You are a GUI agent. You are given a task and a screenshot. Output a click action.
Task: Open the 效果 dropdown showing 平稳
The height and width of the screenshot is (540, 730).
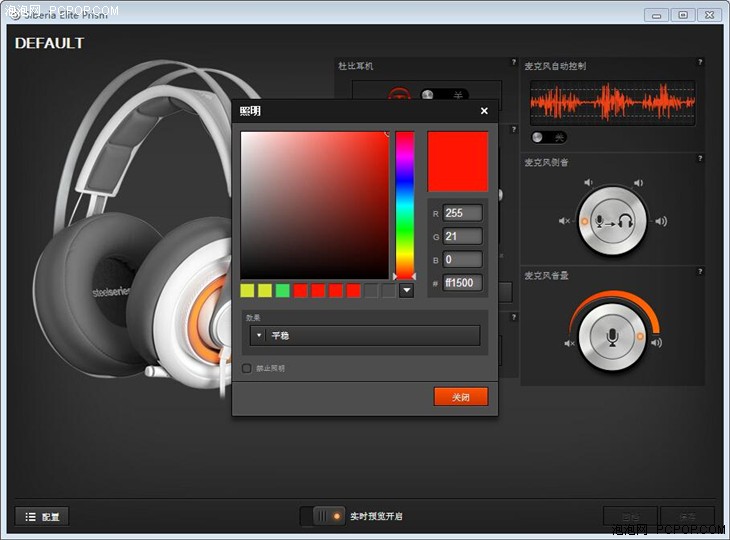[x=365, y=335]
